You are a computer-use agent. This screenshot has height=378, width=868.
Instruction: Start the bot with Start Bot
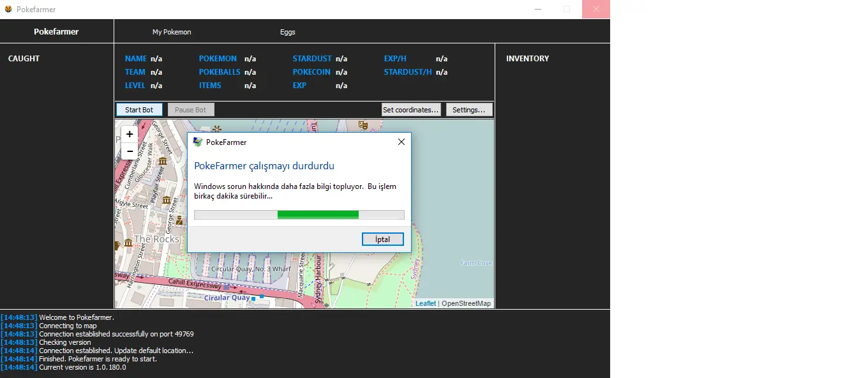click(x=139, y=110)
